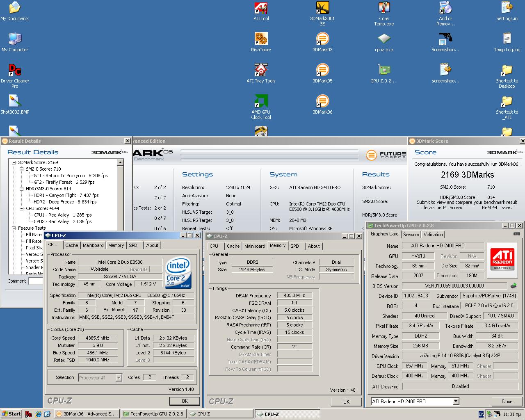Click OK in CPU-Z processor window

pos(185,401)
